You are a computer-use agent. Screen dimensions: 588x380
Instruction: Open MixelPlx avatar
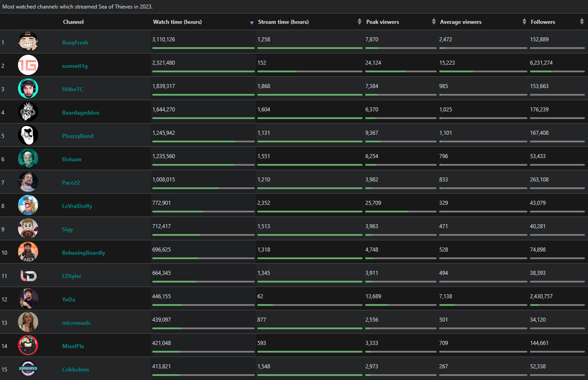[x=28, y=346]
